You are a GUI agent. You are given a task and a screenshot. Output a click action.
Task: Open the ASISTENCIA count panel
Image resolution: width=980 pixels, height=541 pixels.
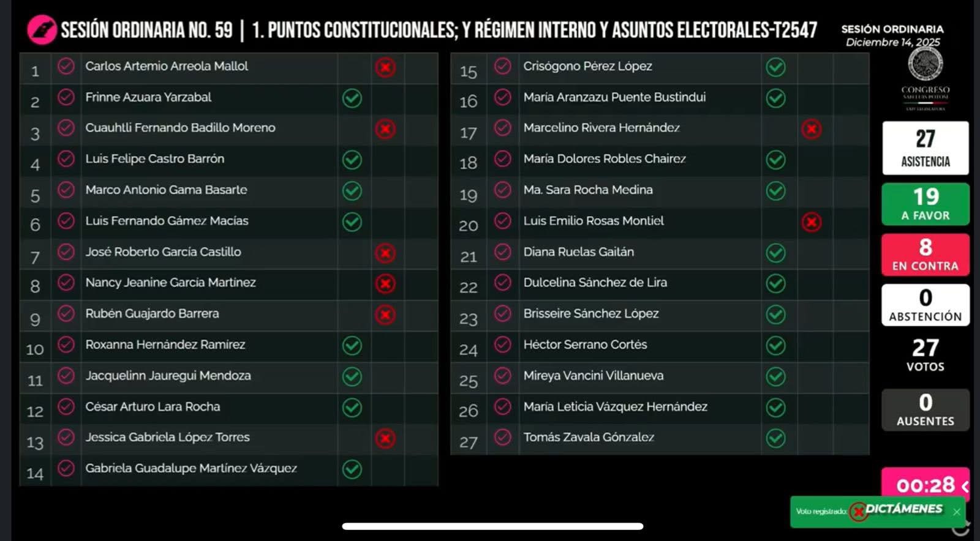[x=925, y=147]
